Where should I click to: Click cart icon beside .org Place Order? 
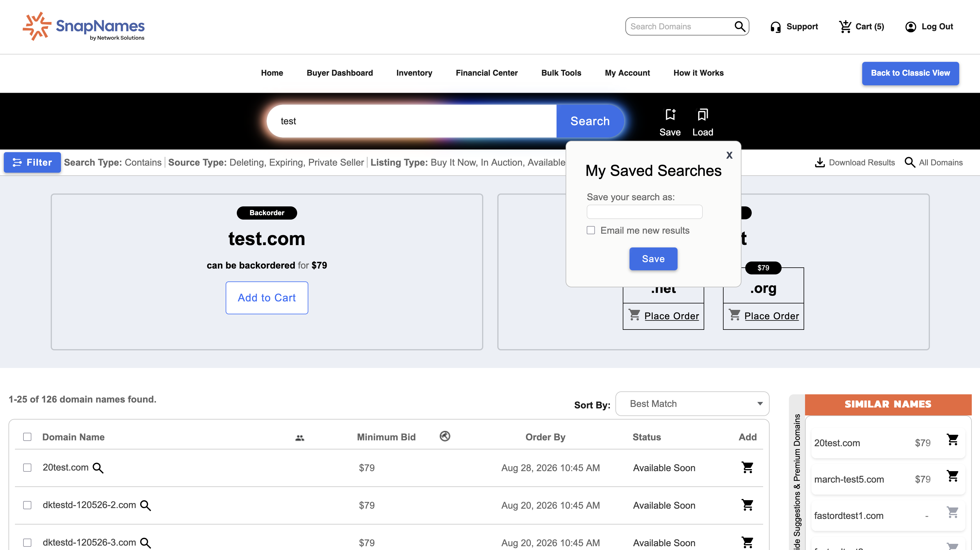[x=734, y=315]
